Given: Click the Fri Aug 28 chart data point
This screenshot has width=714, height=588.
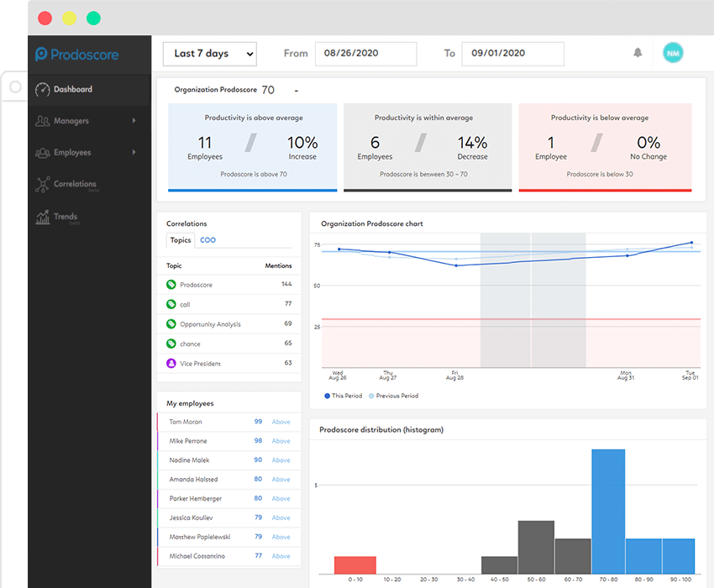Looking at the screenshot, I should pos(456,265).
